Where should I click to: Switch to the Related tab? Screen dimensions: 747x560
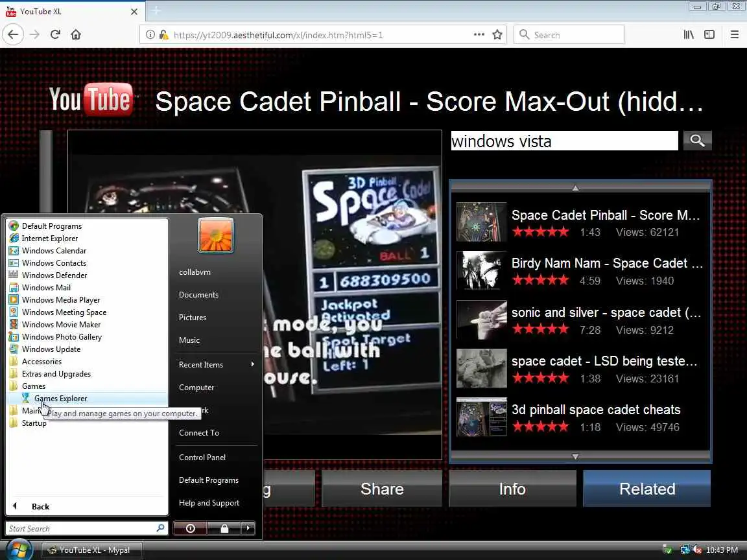coord(647,489)
